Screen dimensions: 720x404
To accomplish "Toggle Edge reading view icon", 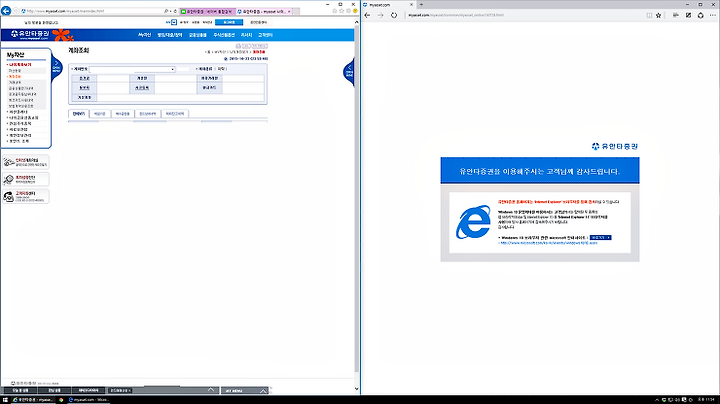I will 649,15.
